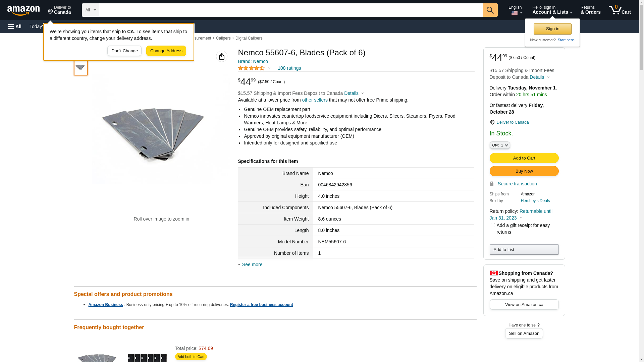Click the Deliver to Canada location icon
644x362 pixels.
click(x=51, y=12)
